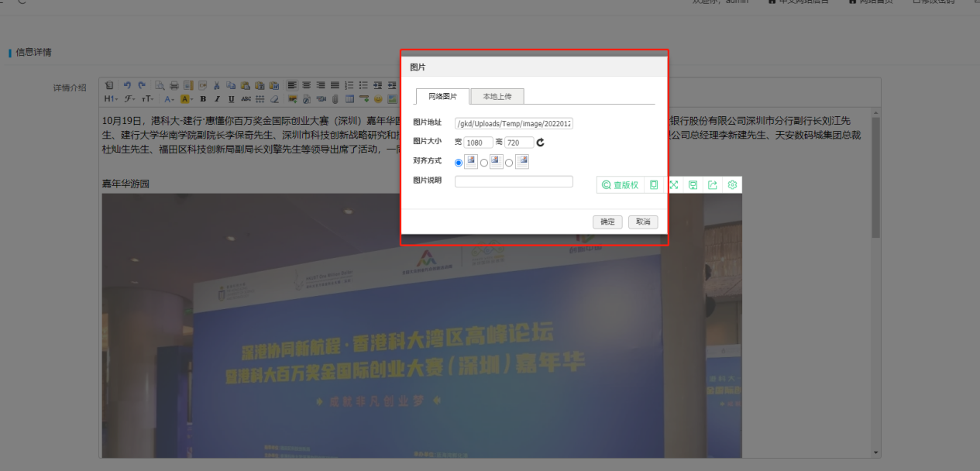Image resolution: width=980 pixels, height=471 pixels.
Task: Toggle bold formatting in the editor
Action: pyautogui.click(x=203, y=99)
